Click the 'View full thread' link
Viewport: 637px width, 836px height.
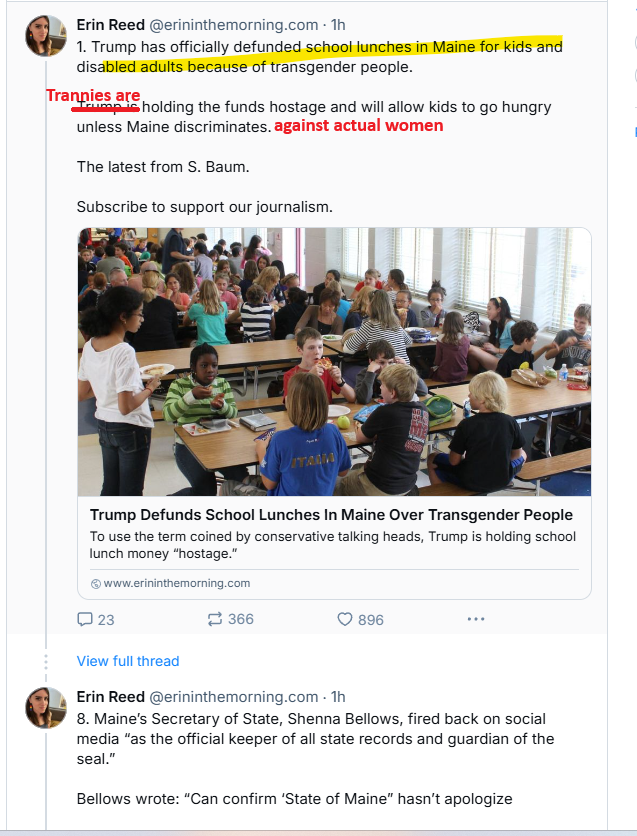pos(128,661)
